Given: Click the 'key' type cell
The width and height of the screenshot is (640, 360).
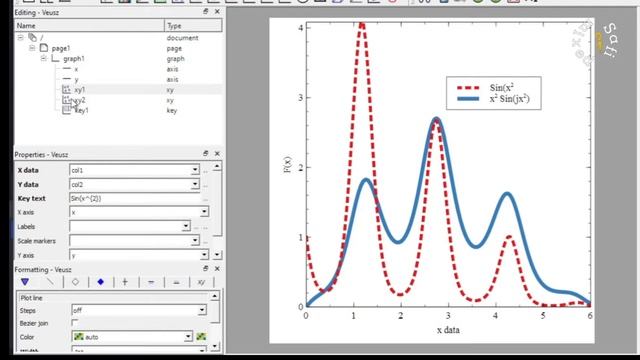Looking at the screenshot, I should (x=172, y=111).
